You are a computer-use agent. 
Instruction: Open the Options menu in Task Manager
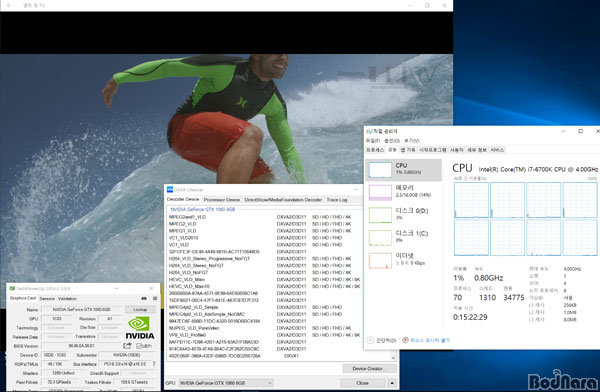coord(392,140)
